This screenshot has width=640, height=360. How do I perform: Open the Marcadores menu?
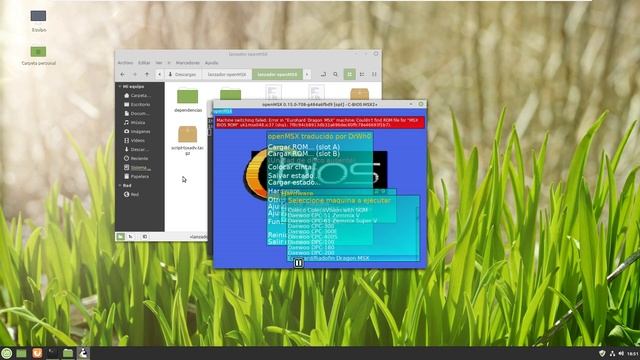click(188, 63)
